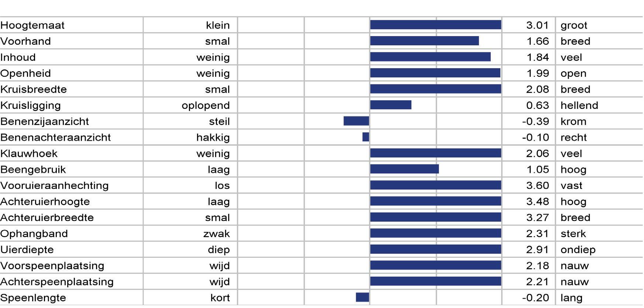Click the Speenlengte 'lang' label
644x308 pixels.
click(x=571, y=298)
